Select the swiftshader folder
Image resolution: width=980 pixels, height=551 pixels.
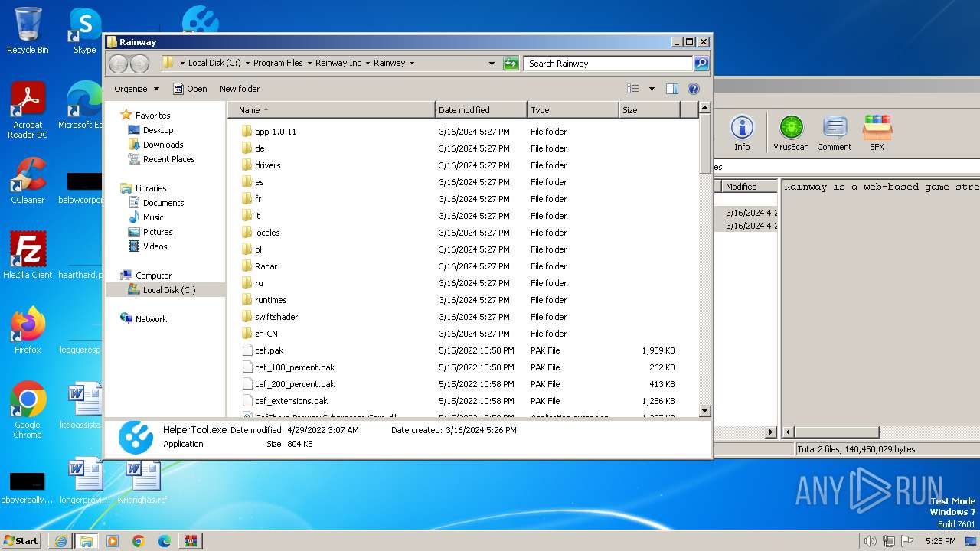click(x=276, y=317)
